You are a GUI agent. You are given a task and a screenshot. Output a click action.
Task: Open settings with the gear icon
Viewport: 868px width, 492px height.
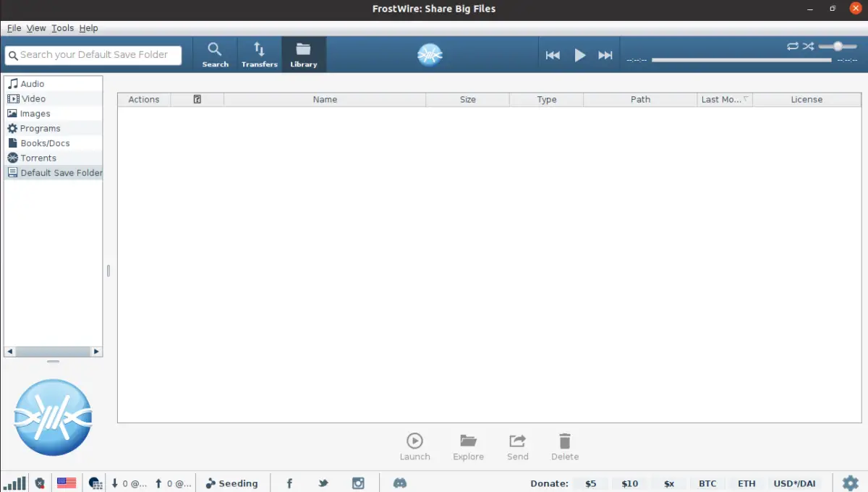point(851,483)
